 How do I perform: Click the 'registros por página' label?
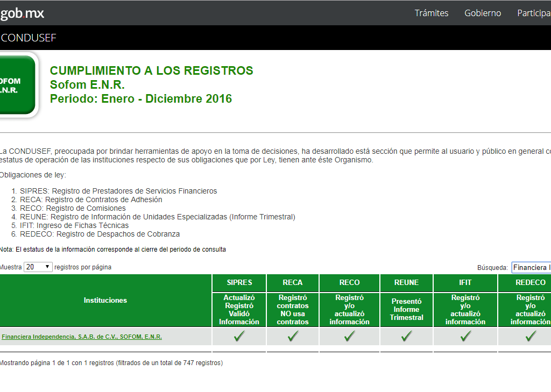click(x=83, y=267)
